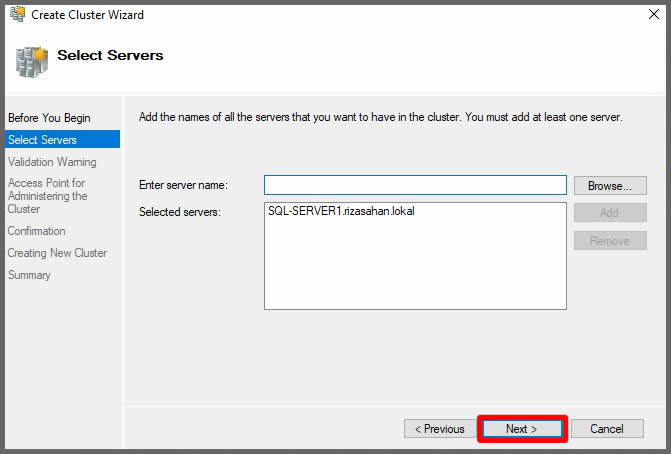The width and height of the screenshot is (671, 454).
Task: Click the Remove server button
Action: [609, 241]
